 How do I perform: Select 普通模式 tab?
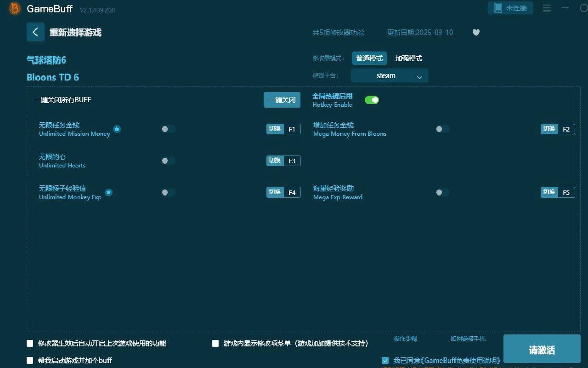[369, 58]
